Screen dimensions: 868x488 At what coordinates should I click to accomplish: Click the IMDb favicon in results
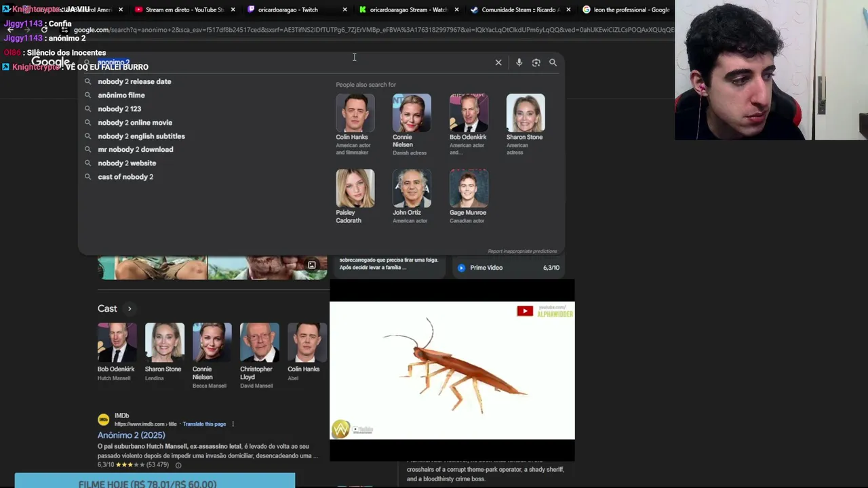pyautogui.click(x=103, y=420)
